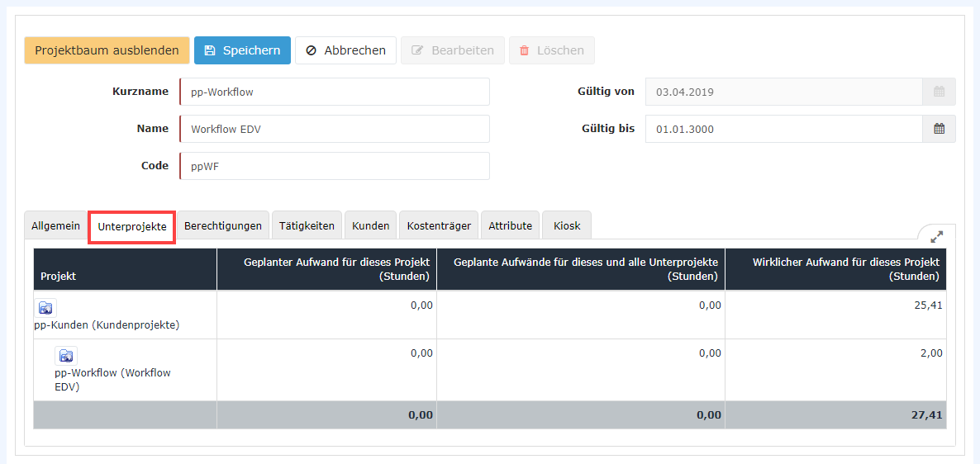
Task: Switch to the Attribute tab
Action: pos(510,226)
